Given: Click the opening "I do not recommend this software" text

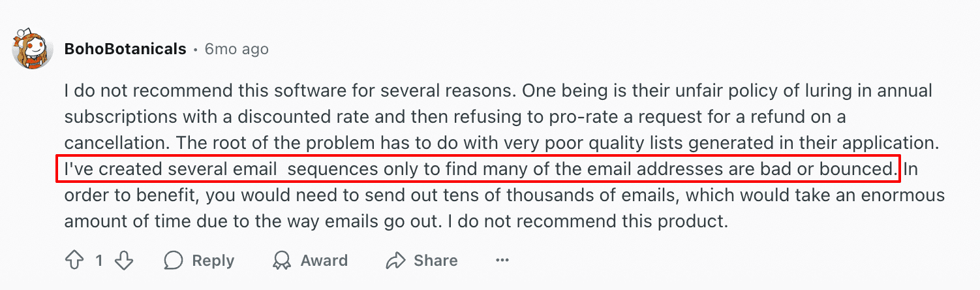Looking at the screenshot, I should (222, 91).
